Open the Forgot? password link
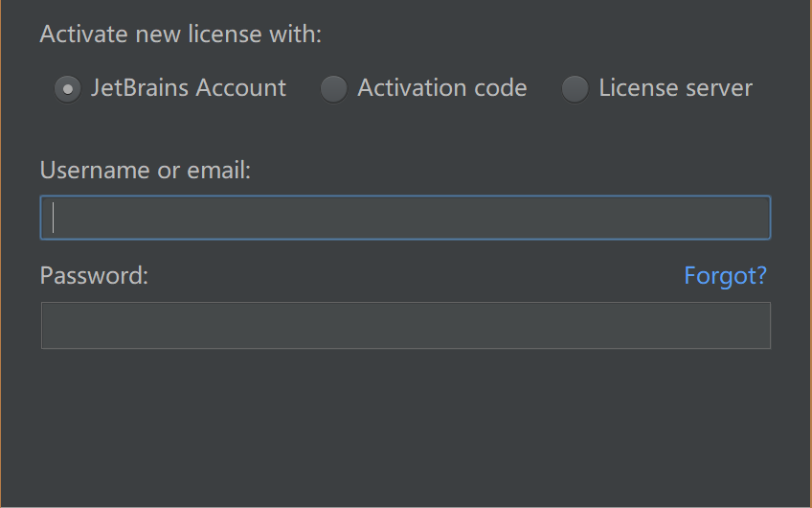Viewport: 812px width, 508px height. point(725,275)
